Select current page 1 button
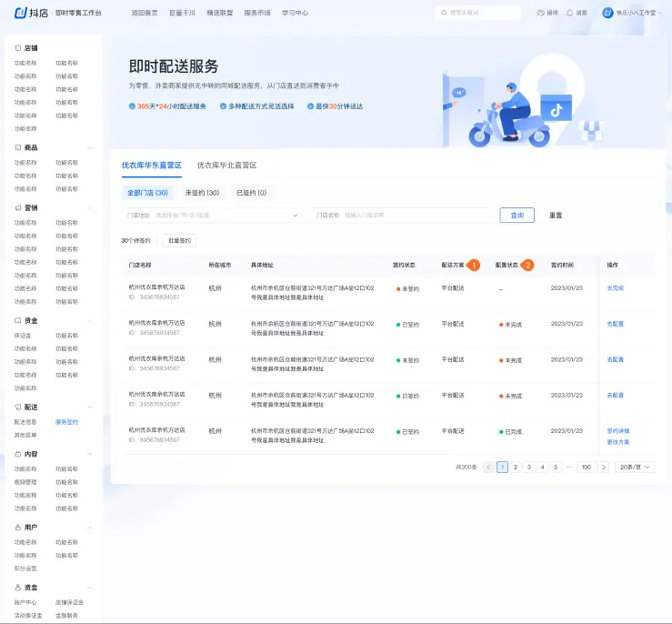 502,468
